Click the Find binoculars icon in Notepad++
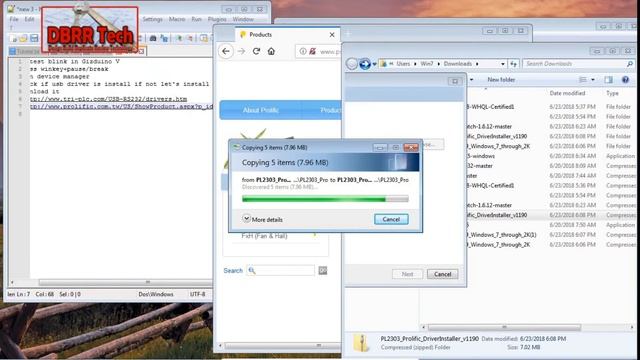The width and height of the screenshot is (640, 360). [153, 38]
